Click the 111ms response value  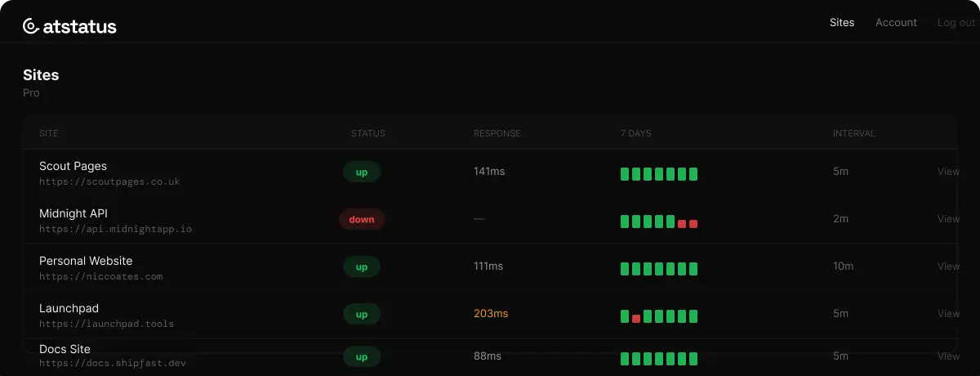(488, 266)
